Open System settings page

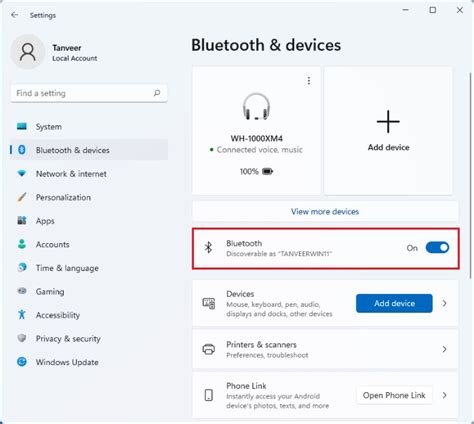click(89, 127)
